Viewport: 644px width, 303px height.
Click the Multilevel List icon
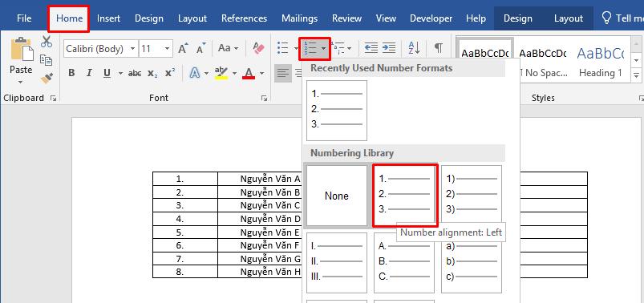[338, 48]
